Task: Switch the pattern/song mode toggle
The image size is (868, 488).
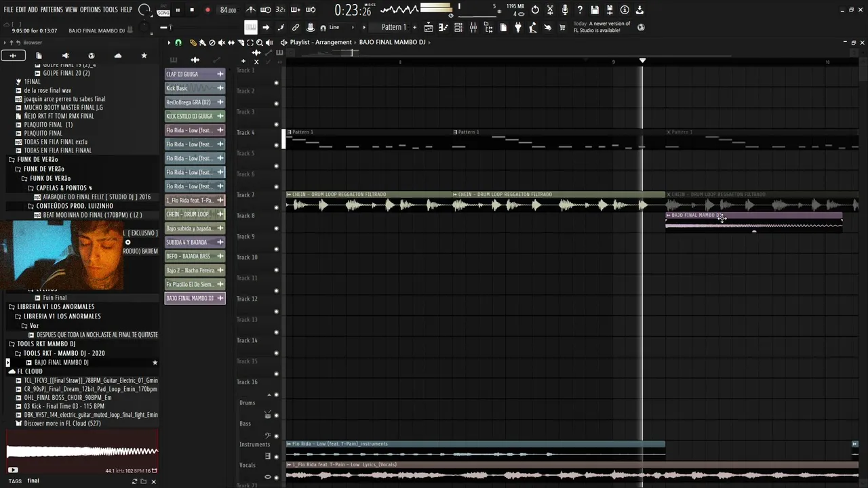Action: tap(163, 12)
